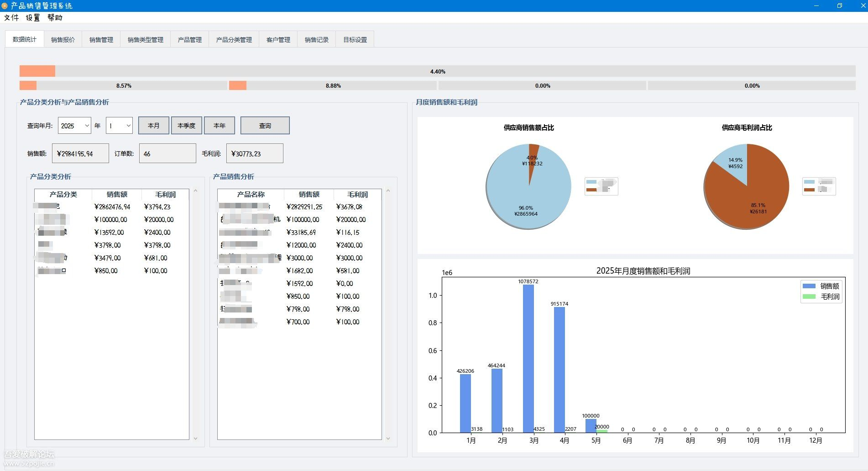This screenshot has width=868, height=471.
Task: Sort category table by 销售额 header
Action: tap(117, 195)
